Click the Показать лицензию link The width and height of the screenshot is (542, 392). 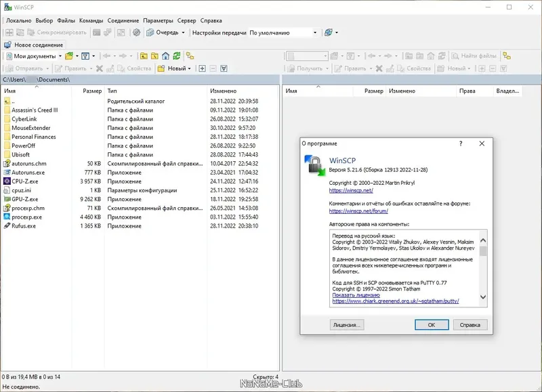356,295
